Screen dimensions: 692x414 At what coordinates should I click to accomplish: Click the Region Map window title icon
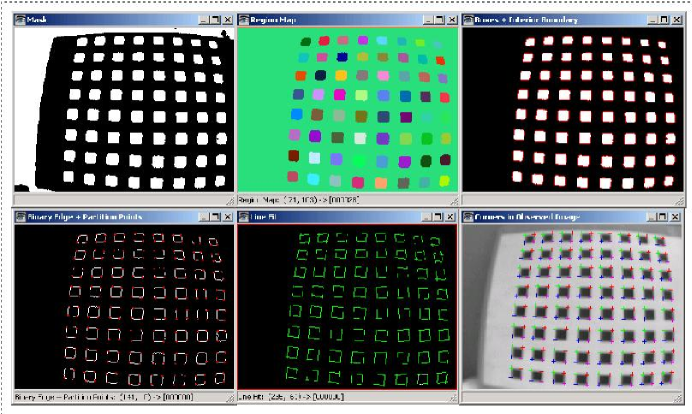click(244, 20)
